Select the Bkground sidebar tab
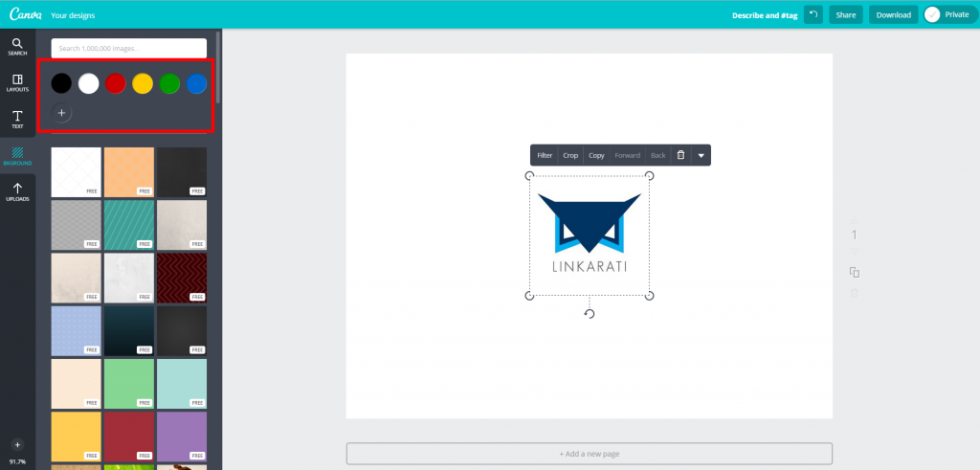980x470 pixels. pyautogui.click(x=17, y=156)
